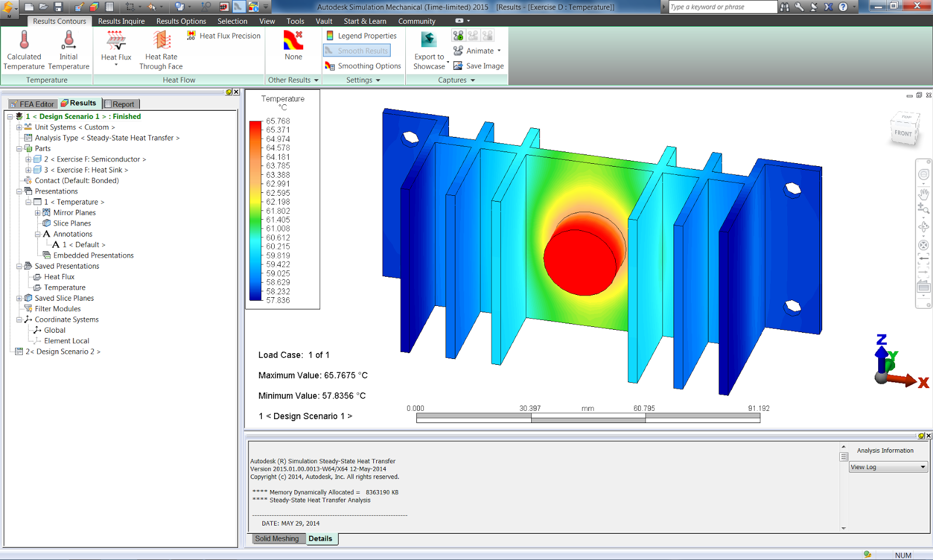Open Legend Properties
Screen dimensions: 933x560
(361, 36)
